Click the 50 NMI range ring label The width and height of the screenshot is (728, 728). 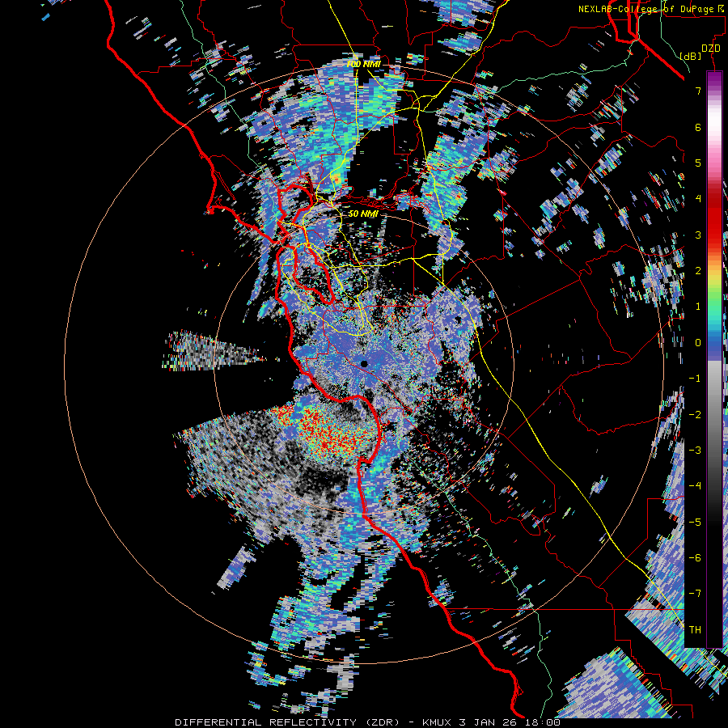pos(363,214)
